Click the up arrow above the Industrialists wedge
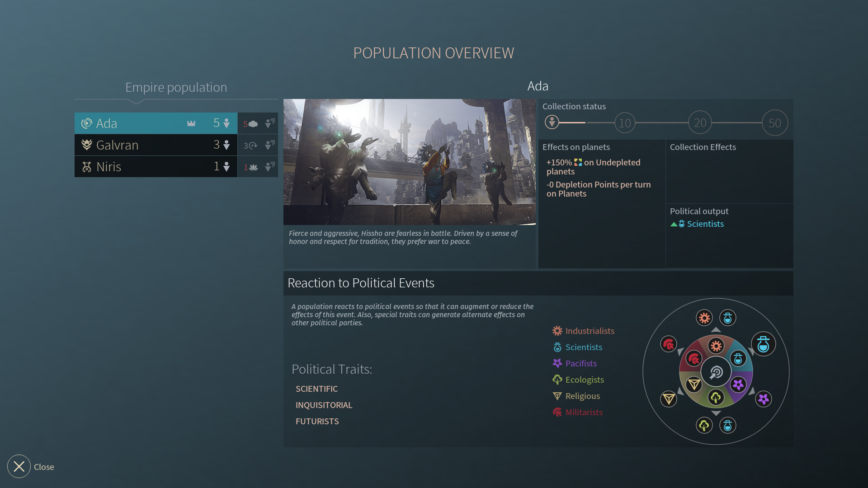The width and height of the screenshot is (868, 488). coord(716,330)
